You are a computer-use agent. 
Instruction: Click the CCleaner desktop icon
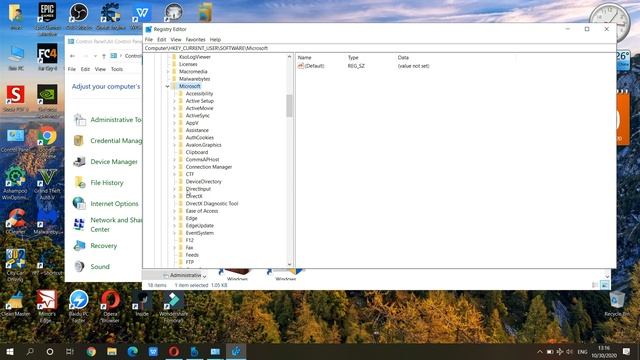(x=16, y=219)
